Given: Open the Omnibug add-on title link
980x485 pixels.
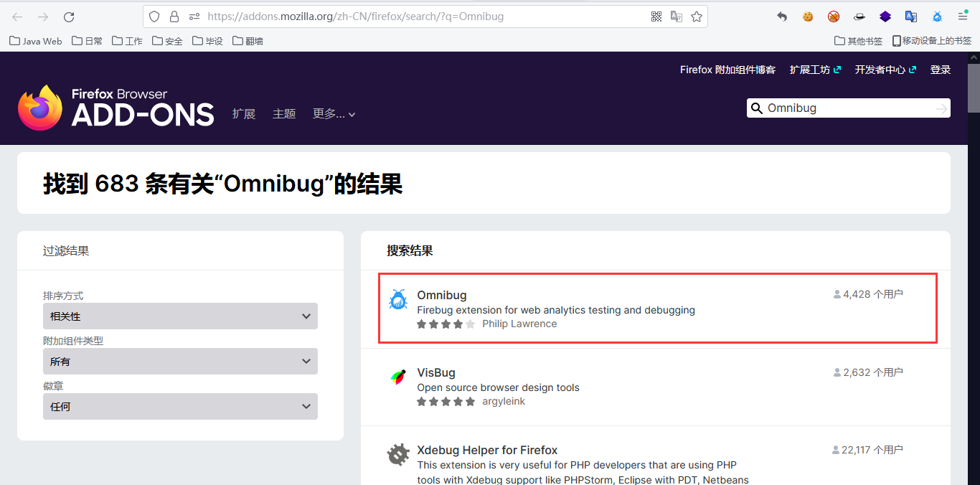Looking at the screenshot, I should 442,295.
